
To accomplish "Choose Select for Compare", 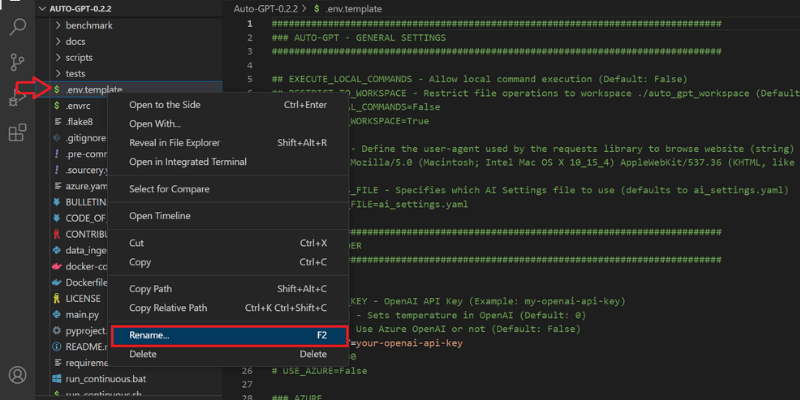I will point(228,189).
